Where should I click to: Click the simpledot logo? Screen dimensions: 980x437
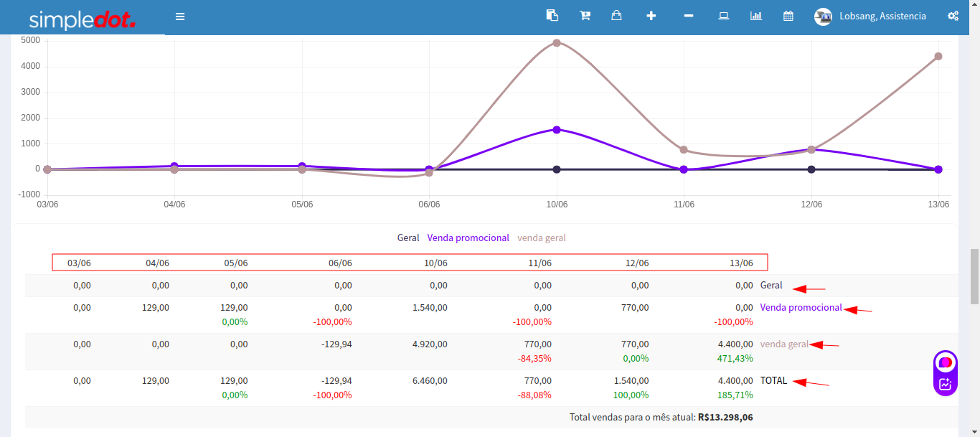click(82, 19)
